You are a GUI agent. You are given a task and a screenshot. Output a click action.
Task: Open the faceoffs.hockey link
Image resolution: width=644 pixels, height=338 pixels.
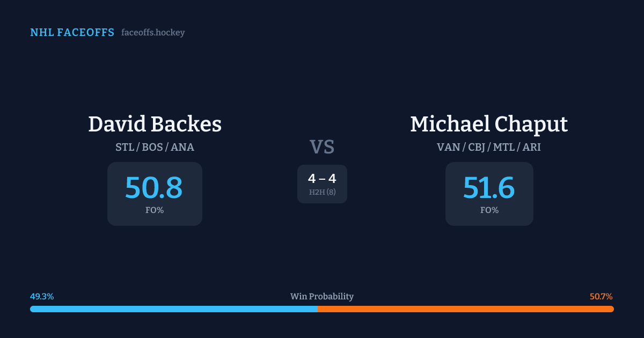[153, 33]
